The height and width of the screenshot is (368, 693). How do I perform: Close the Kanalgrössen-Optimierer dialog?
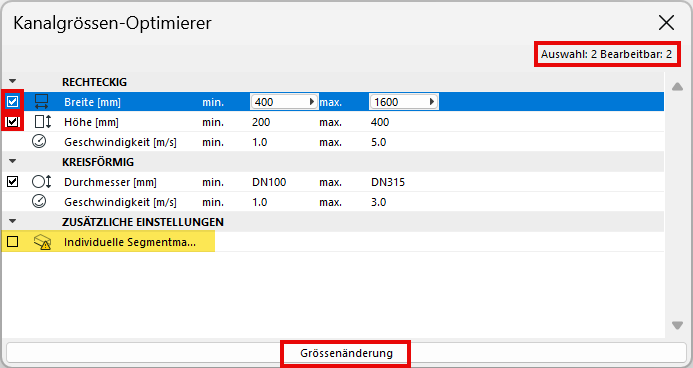[x=666, y=23]
